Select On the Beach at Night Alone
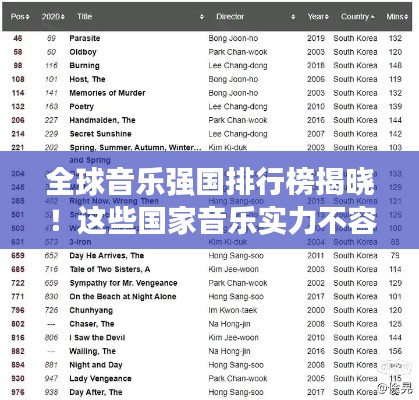 123,297
